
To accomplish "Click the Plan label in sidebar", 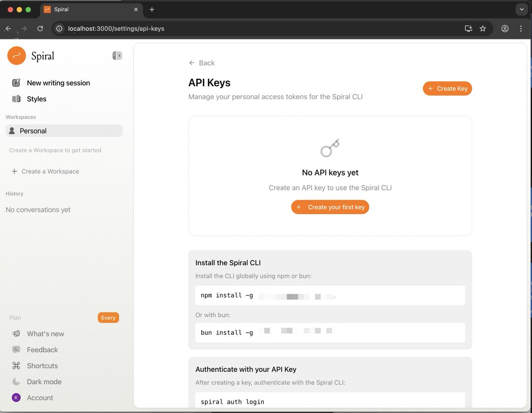I will tap(15, 318).
